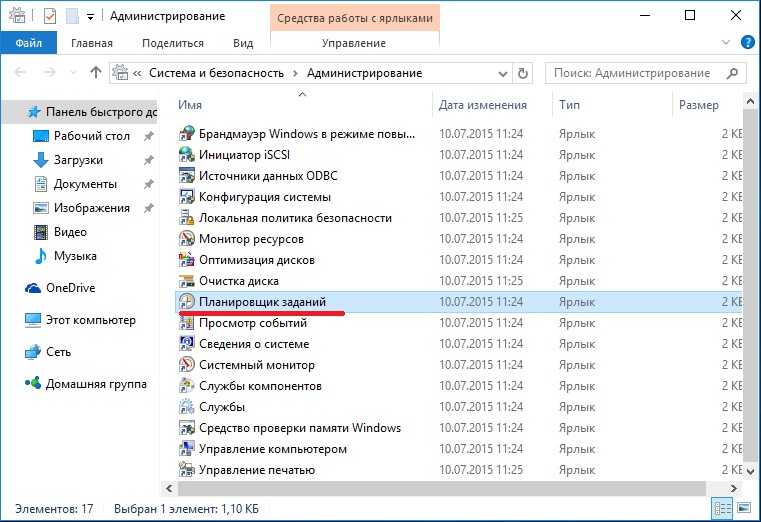Select the Просмотр событий icon

pyautogui.click(x=187, y=323)
